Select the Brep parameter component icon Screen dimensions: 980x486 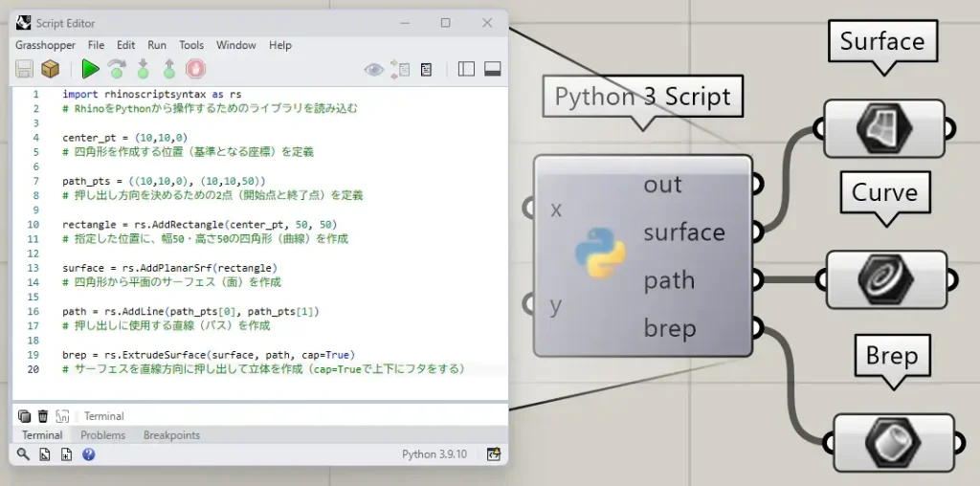click(x=894, y=443)
